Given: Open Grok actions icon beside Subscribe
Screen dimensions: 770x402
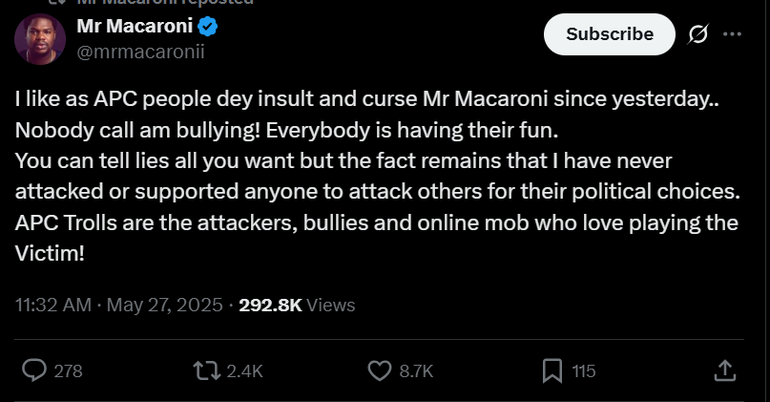Looking at the screenshot, I should pyautogui.click(x=699, y=34).
